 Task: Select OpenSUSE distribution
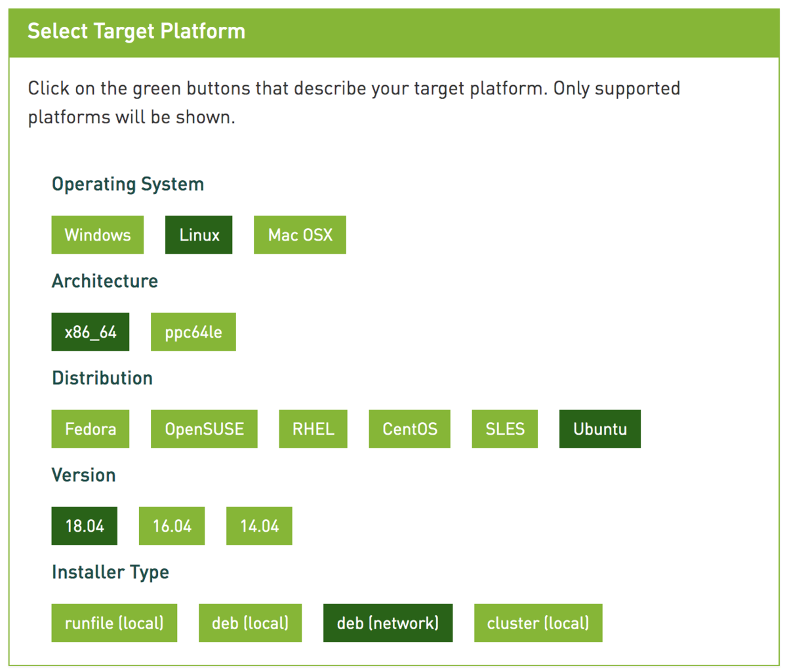point(204,429)
